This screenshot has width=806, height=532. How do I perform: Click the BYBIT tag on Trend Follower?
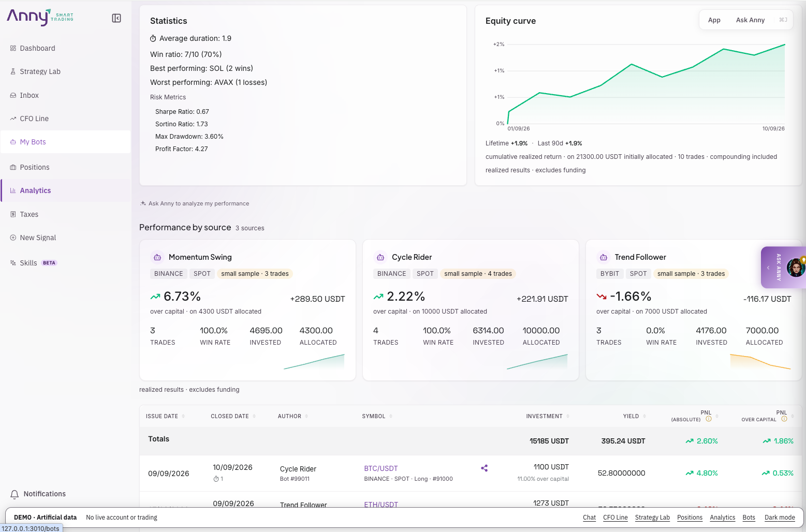click(x=610, y=274)
